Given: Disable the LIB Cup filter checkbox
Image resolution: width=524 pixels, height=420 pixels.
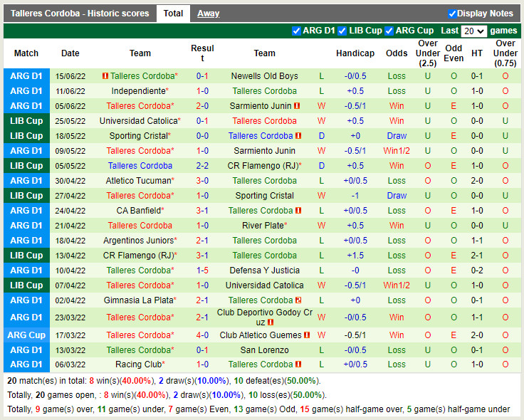Looking at the screenshot, I should (342, 31).
